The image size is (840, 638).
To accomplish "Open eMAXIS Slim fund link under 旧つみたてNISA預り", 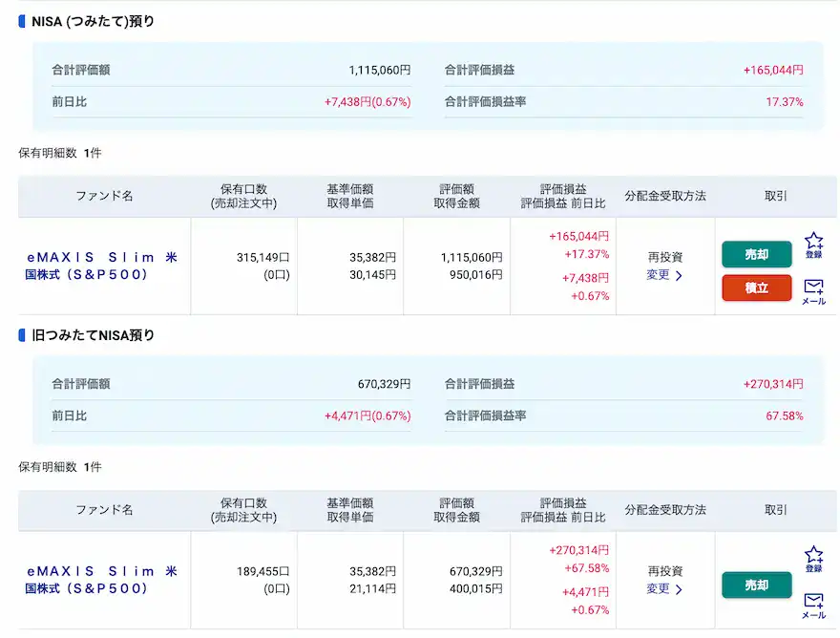I will point(101,580).
